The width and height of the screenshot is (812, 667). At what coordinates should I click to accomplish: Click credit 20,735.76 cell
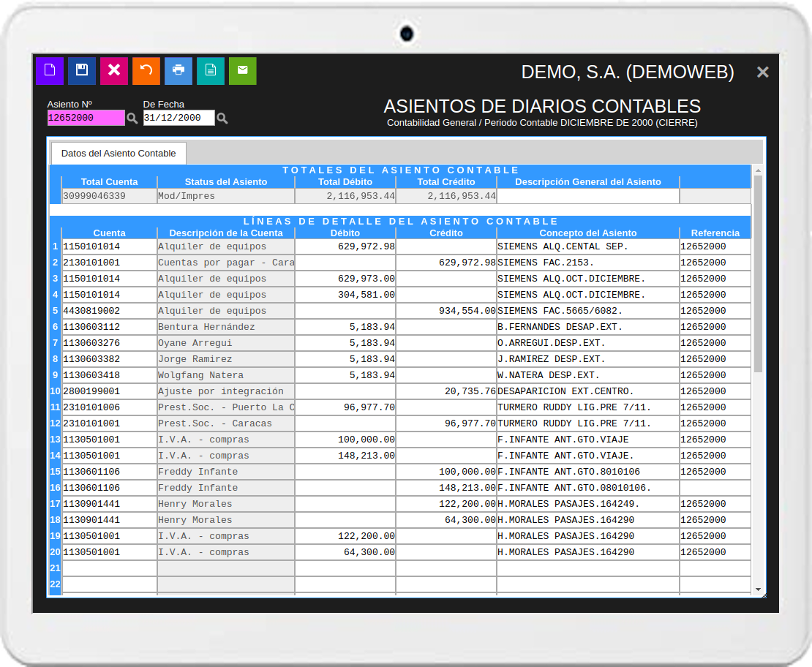tap(446, 391)
